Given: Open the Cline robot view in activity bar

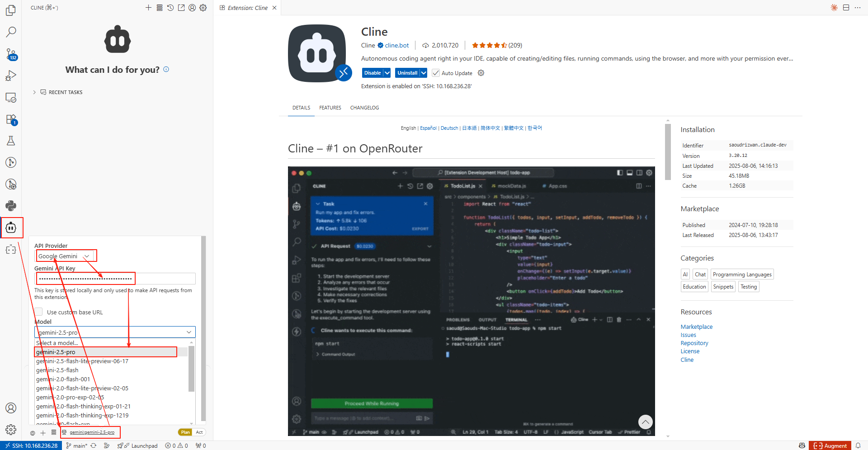Looking at the screenshot, I should (11, 227).
